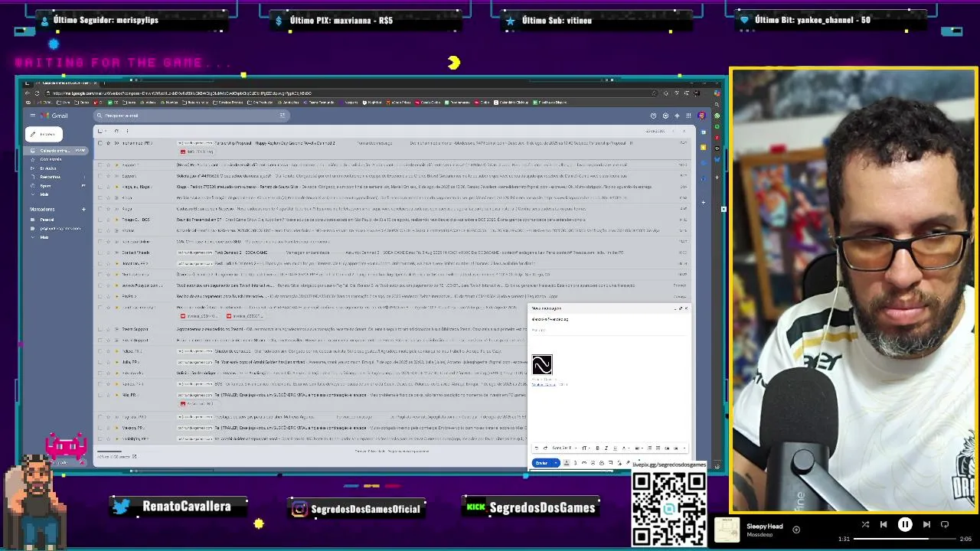Insert emoji in the compose window
The image size is (980, 551).
pyautogui.click(x=593, y=463)
